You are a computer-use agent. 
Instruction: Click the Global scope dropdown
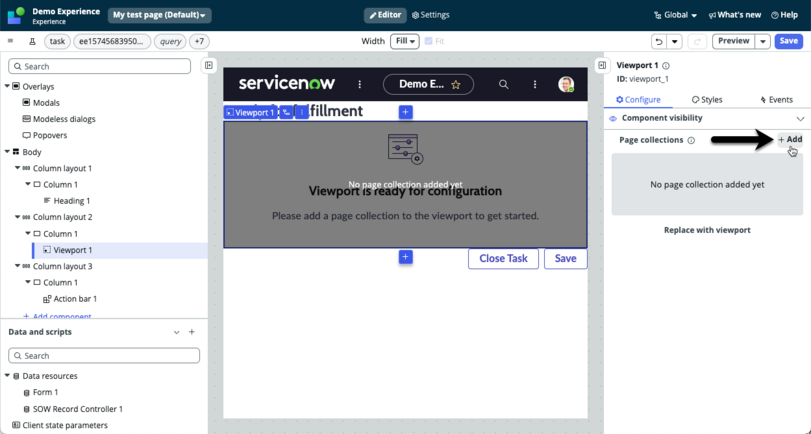tap(675, 15)
